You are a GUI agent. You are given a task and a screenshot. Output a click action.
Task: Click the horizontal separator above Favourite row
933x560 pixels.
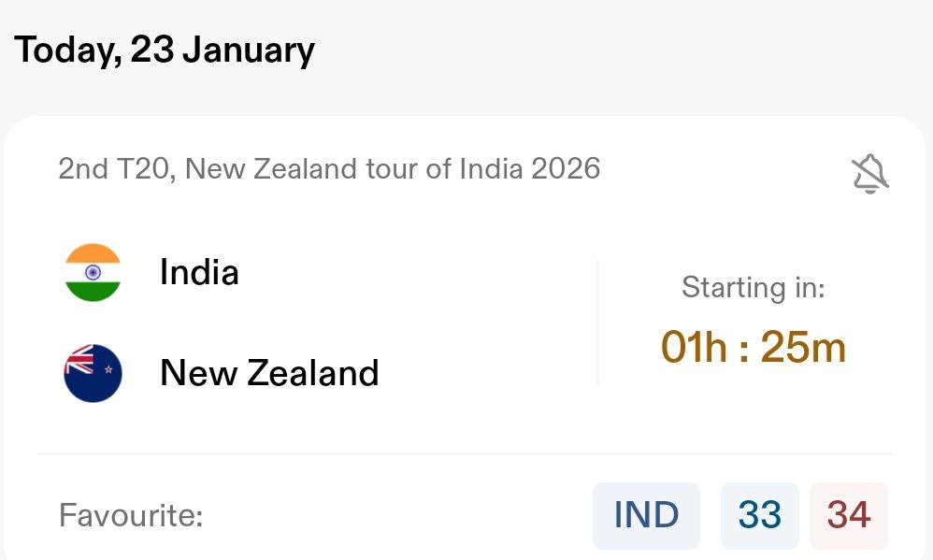(465, 454)
